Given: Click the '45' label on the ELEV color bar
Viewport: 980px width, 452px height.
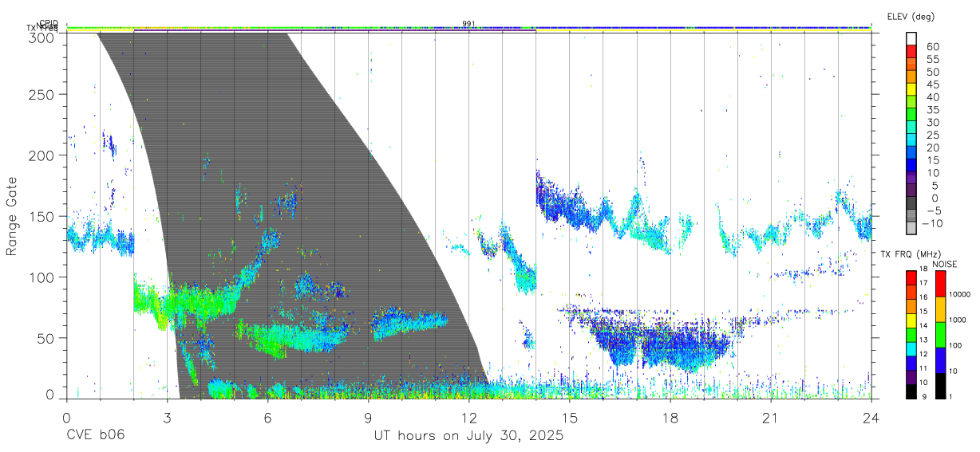Looking at the screenshot, I should click(932, 85).
